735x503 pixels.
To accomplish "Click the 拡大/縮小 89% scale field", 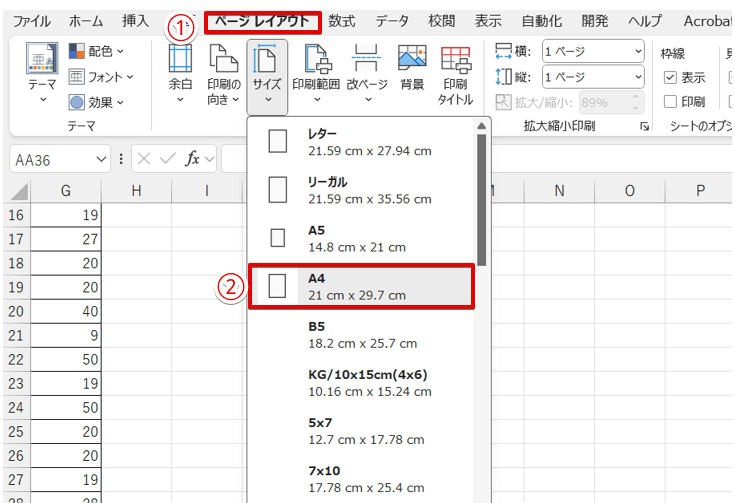I will tap(612, 102).
